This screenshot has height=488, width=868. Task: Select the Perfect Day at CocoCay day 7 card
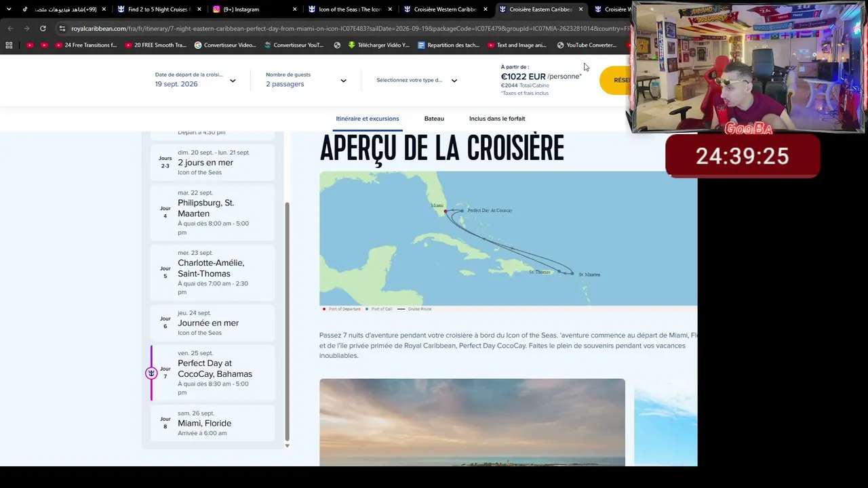click(x=213, y=373)
